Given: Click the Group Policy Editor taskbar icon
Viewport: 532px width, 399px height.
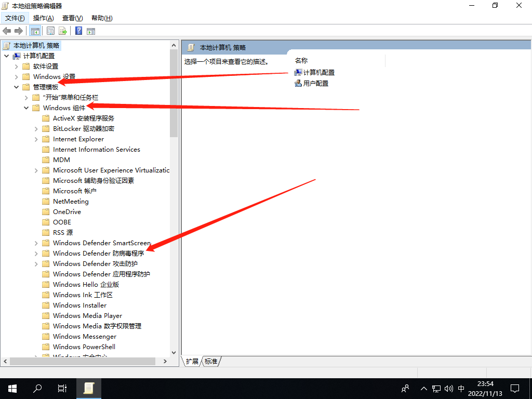Looking at the screenshot, I should (88, 389).
